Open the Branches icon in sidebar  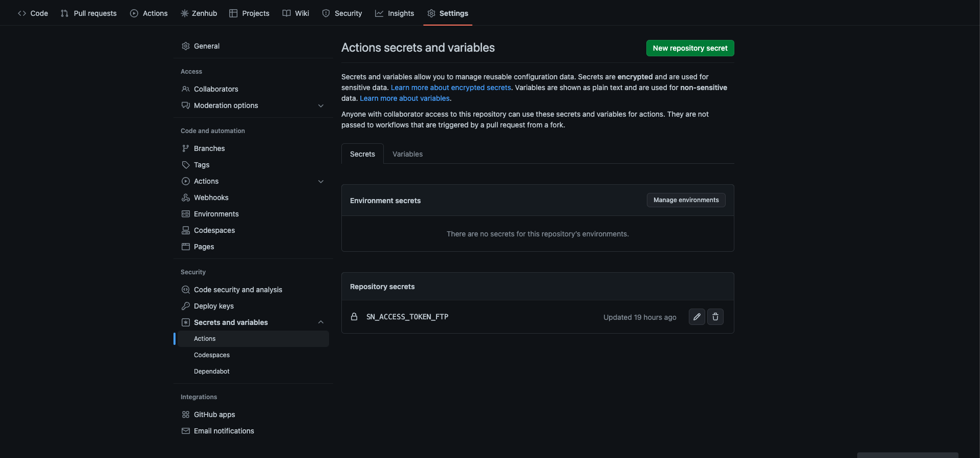(186, 148)
